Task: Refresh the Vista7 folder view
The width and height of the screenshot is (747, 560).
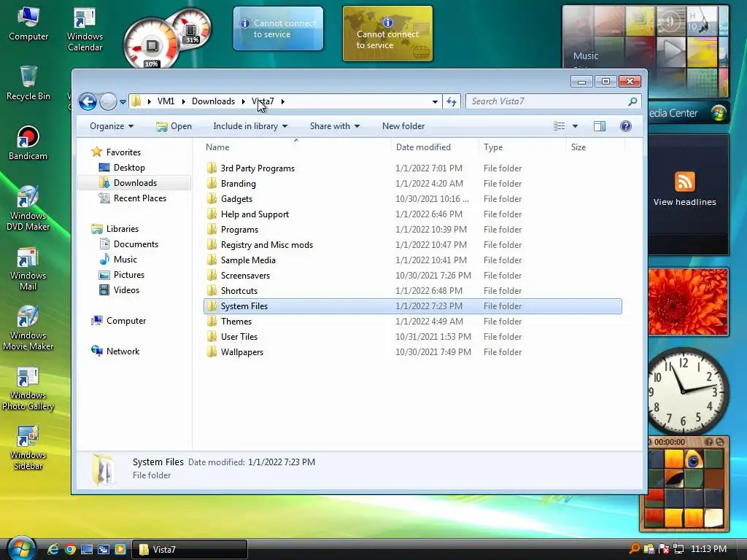Action: (452, 101)
